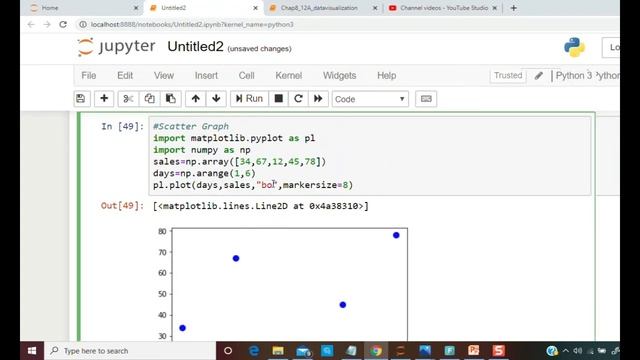
Task: Open the File menu
Action: click(89, 76)
